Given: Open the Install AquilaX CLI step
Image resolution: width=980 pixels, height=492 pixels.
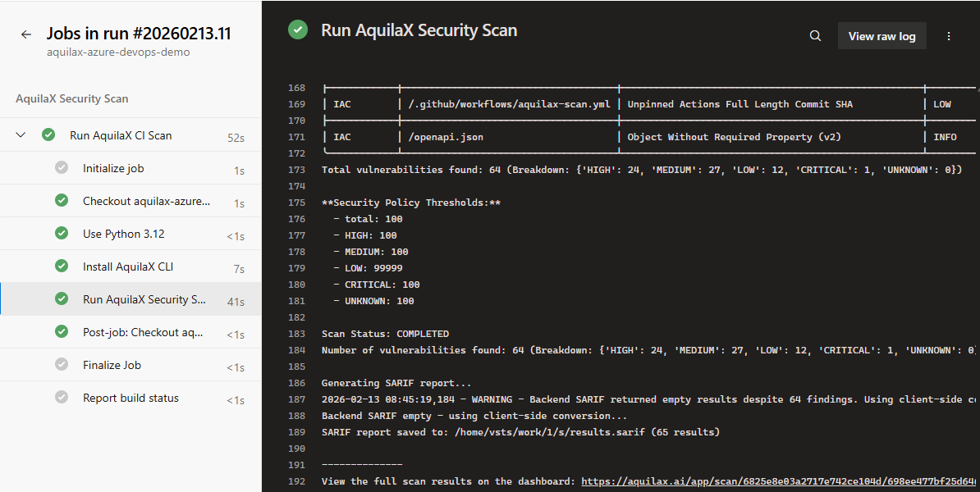Looking at the screenshot, I should [127, 266].
